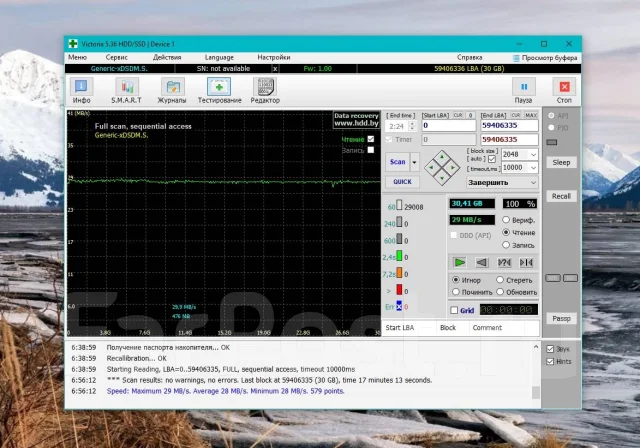The image size is (640, 448).
Task: Click the Data recovery www.hdd.by link
Action: [356, 120]
